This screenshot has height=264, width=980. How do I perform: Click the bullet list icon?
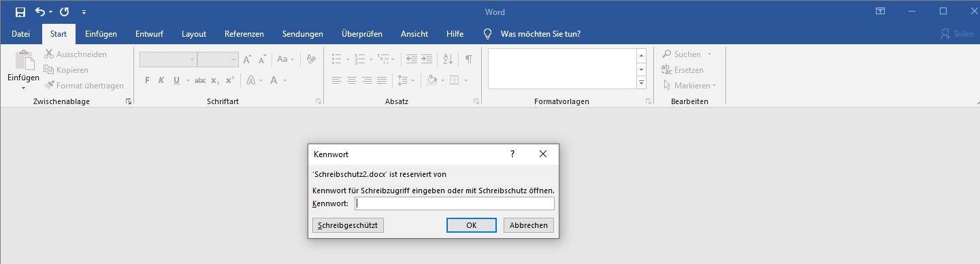[x=336, y=59]
